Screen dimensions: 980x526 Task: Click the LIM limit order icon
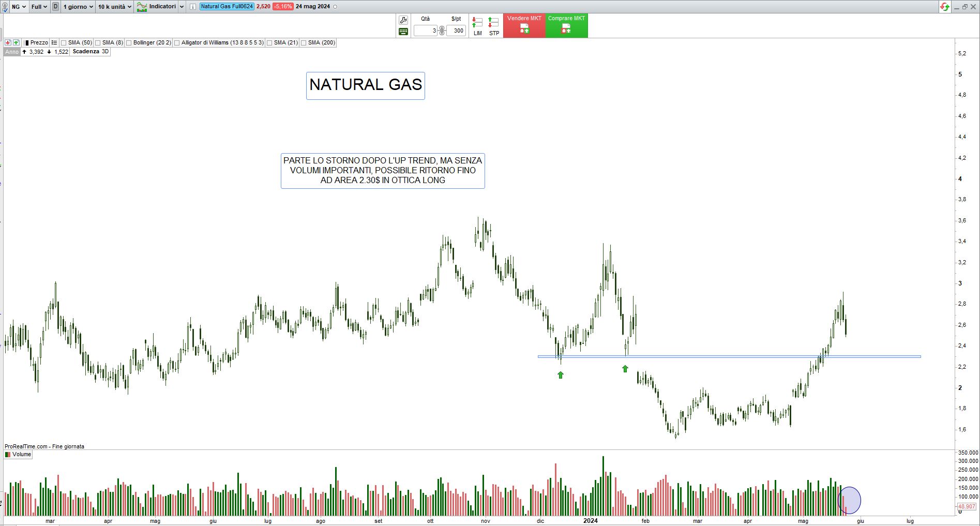pos(477,26)
